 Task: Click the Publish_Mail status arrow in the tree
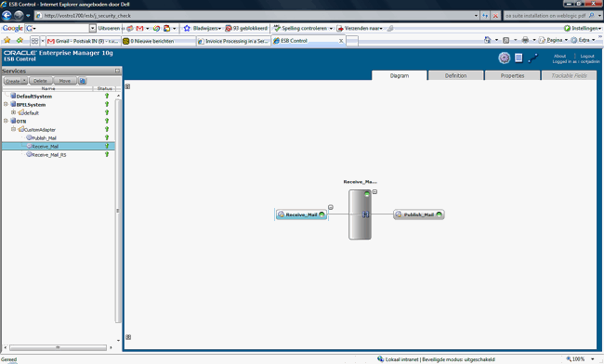(107, 137)
